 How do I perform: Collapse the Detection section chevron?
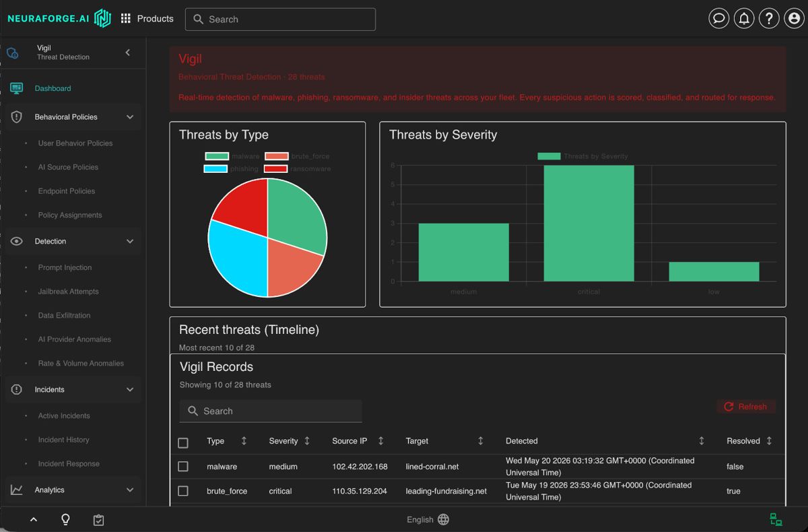(x=130, y=241)
